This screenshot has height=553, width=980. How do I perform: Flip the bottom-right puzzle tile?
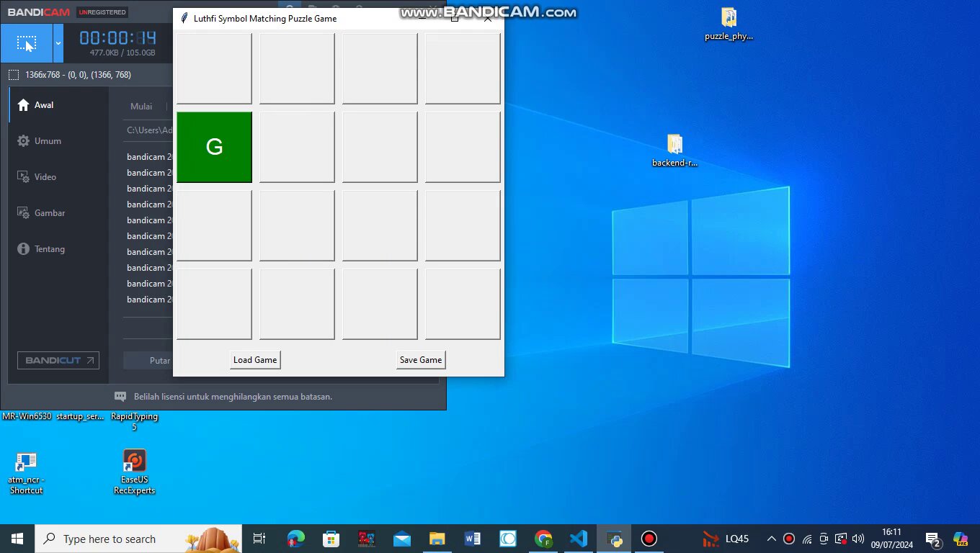pyautogui.click(x=462, y=304)
